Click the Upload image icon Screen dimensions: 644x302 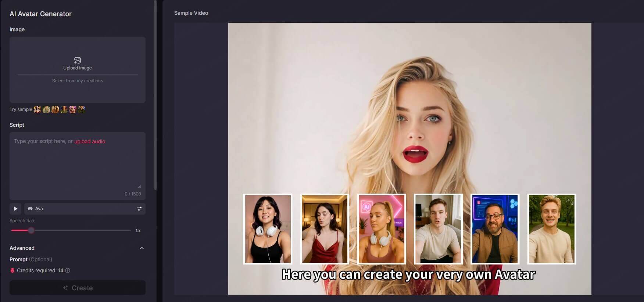pyautogui.click(x=78, y=60)
